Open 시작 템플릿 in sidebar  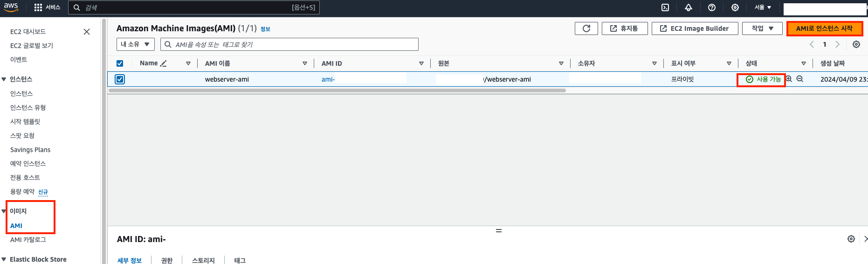point(25,122)
